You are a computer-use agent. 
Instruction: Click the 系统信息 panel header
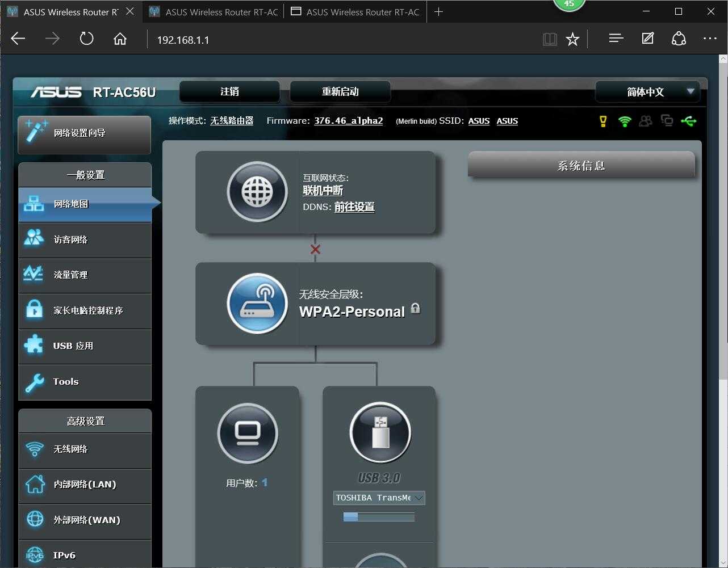point(581,165)
